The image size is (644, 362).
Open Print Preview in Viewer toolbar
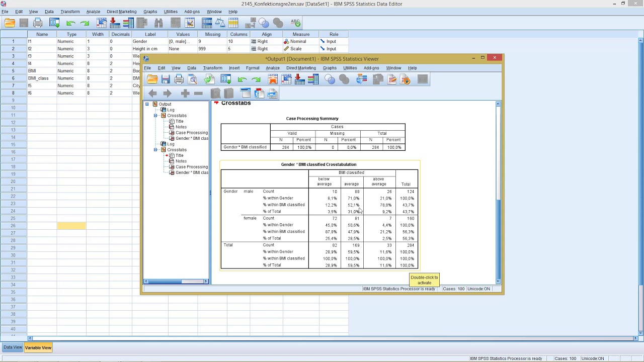(x=192, y=79)
